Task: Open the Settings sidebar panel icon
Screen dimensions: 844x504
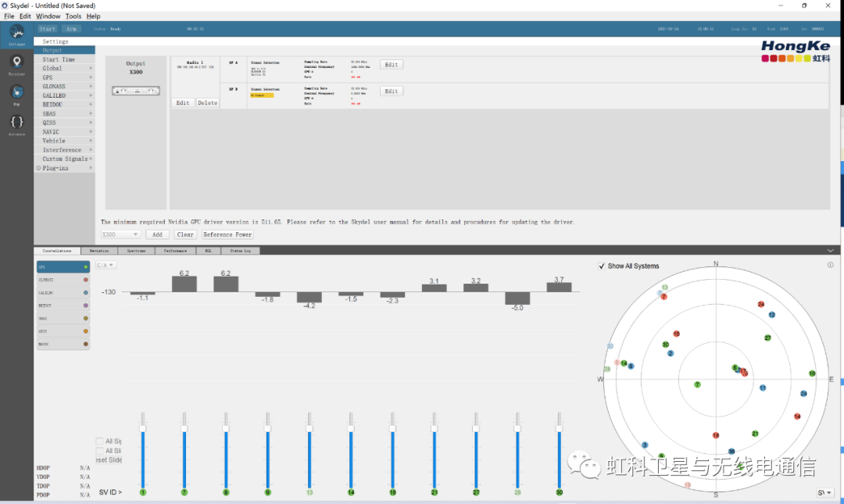Action: tap(16, 32)
